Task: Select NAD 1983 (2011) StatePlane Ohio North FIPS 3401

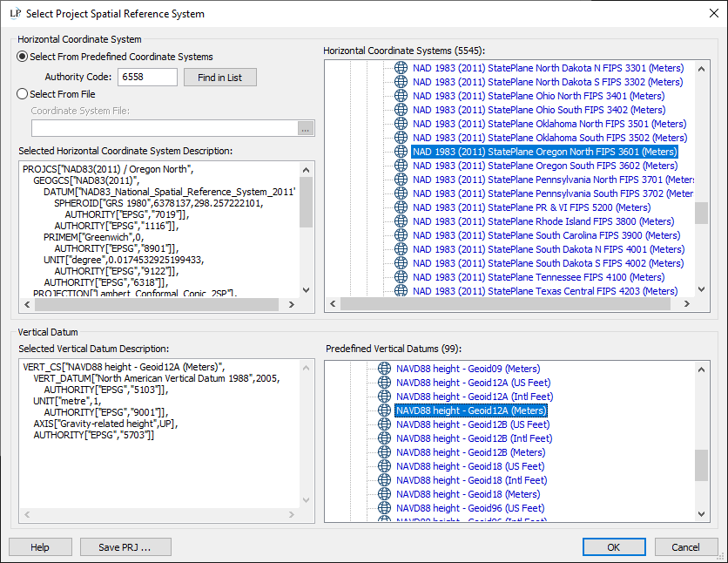Action: pos(538,96)
